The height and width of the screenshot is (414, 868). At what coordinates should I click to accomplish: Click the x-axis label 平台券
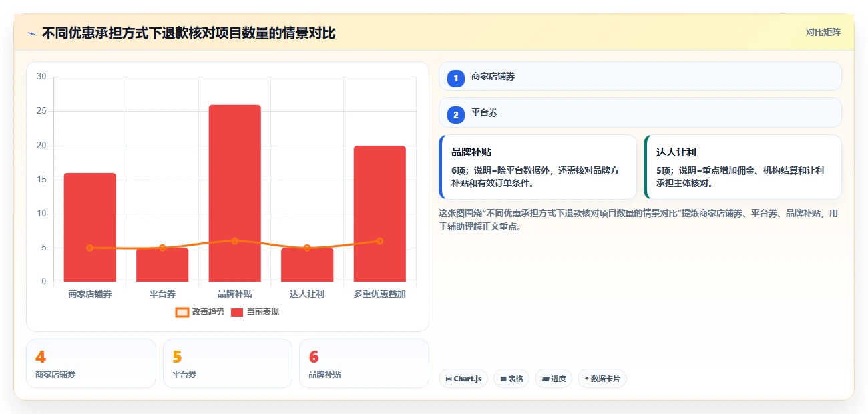pyautogui.click(x=162, y=294)
